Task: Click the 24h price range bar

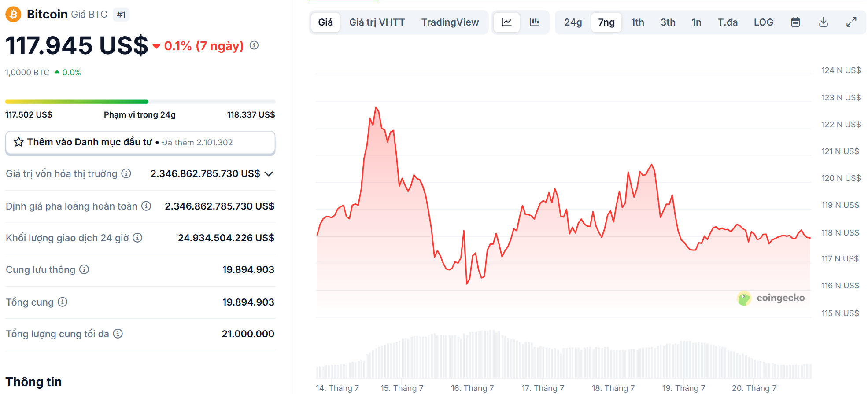Action: tap(140, 102)
